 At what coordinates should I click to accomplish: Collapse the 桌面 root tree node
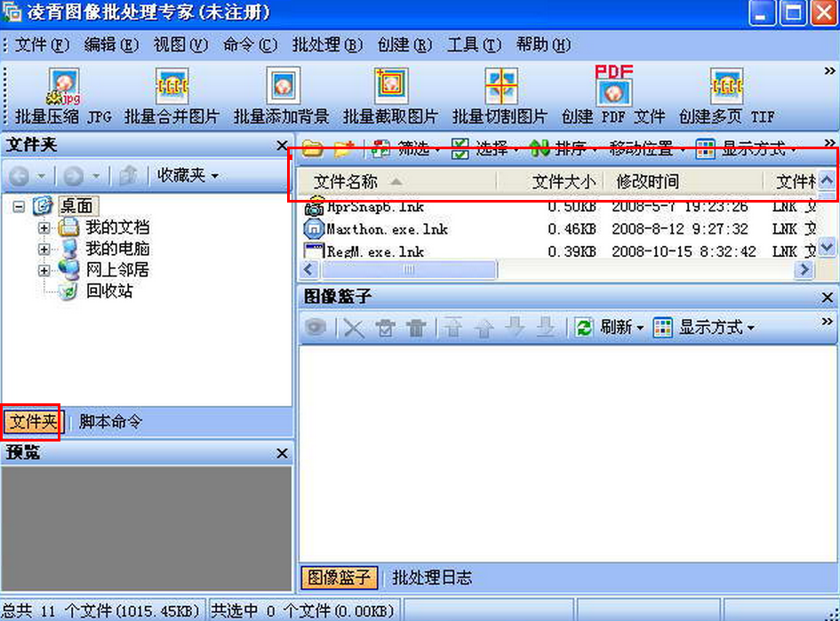click(x=19, y=206)
